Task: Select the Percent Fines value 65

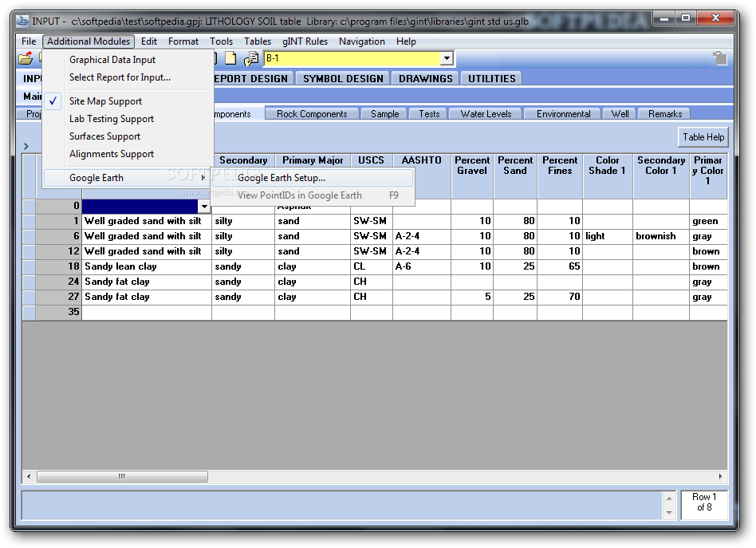Action: click(560, 266)
